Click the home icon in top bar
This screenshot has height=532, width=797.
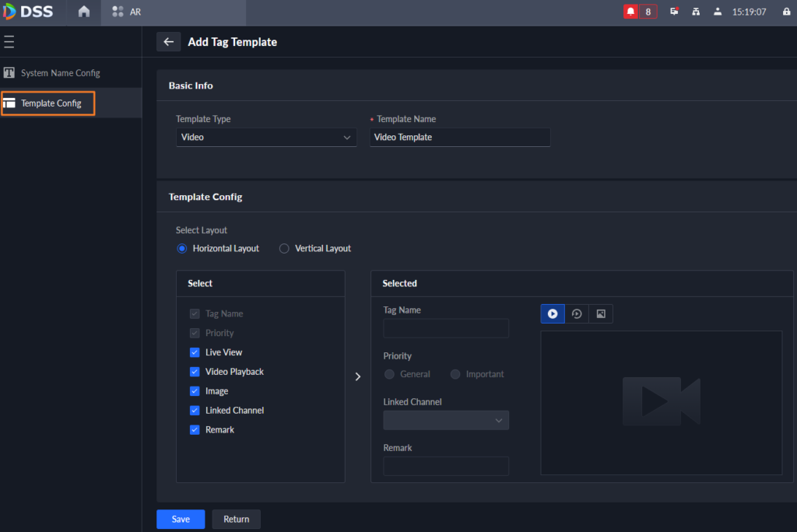84,12
